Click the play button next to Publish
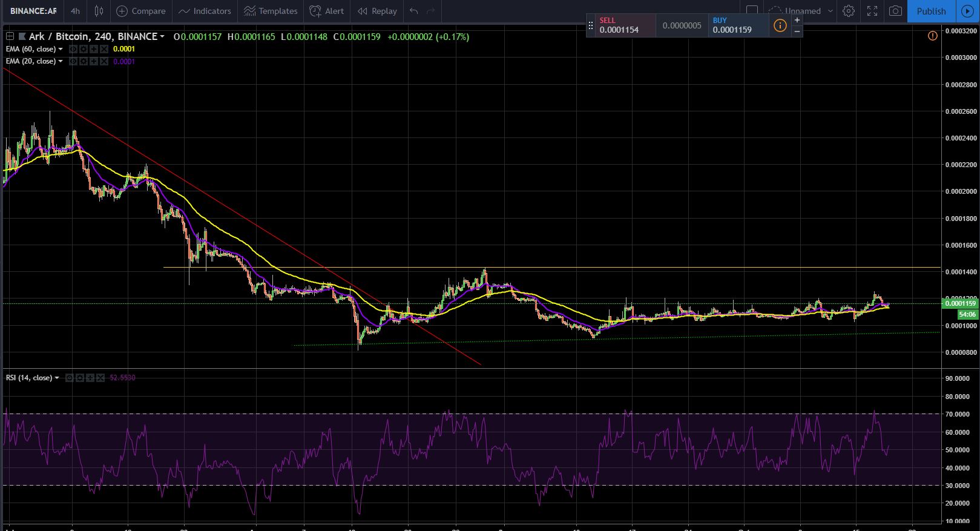The height and width of the screenshot is (531, 980). click(967, 11)
